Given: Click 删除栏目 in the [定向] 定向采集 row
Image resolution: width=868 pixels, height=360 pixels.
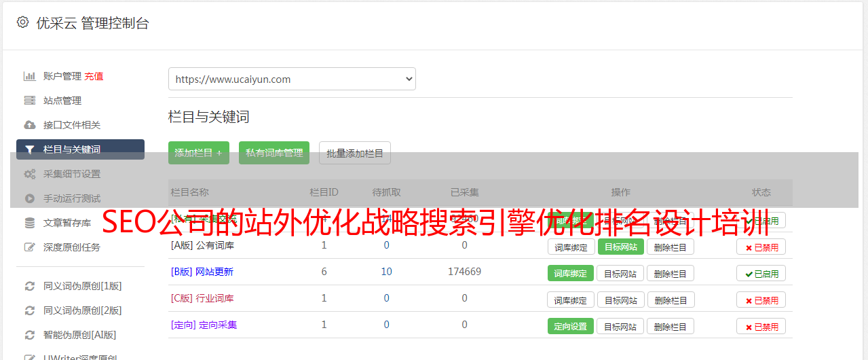Looking at the screenshot, I should click(670, 326).
